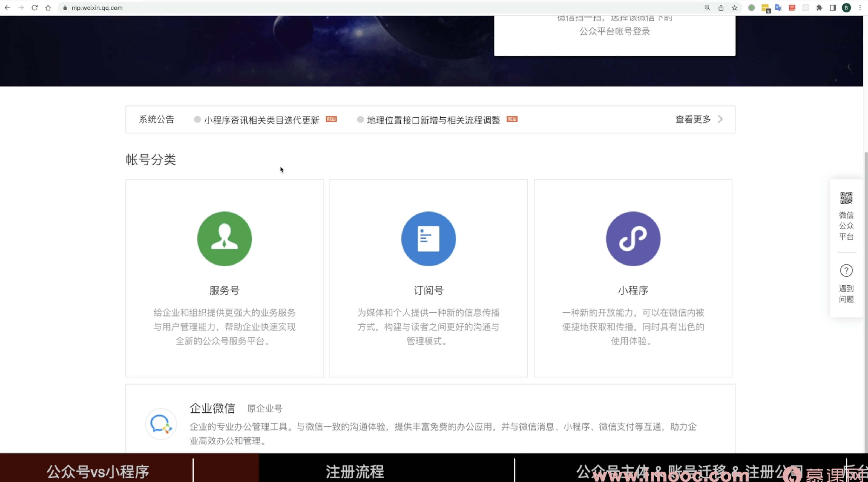Reload the page with refresh button
The width and height of the screenshot is (868, 482).
click(35, 8)
